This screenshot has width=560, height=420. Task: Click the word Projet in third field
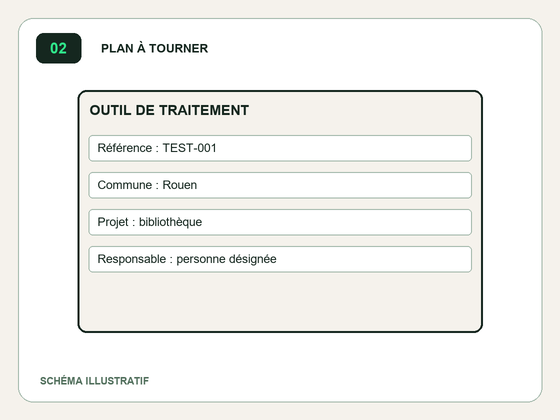113,222
